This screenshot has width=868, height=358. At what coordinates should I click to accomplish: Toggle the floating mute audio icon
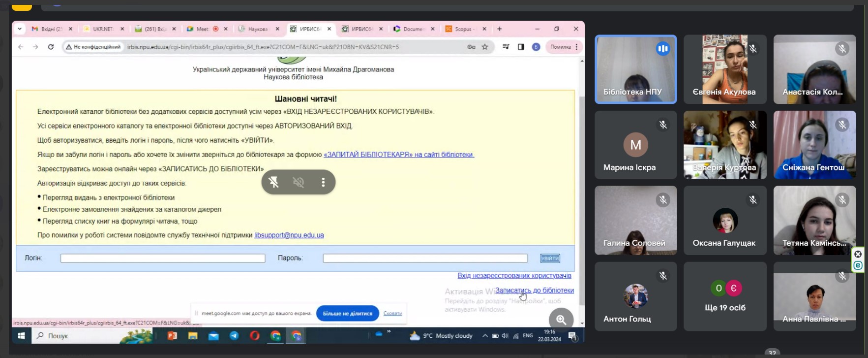[x=299, y=182]
